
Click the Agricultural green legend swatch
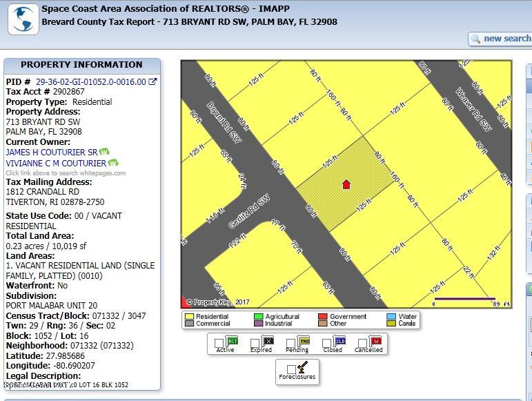(x=259, y=317)
